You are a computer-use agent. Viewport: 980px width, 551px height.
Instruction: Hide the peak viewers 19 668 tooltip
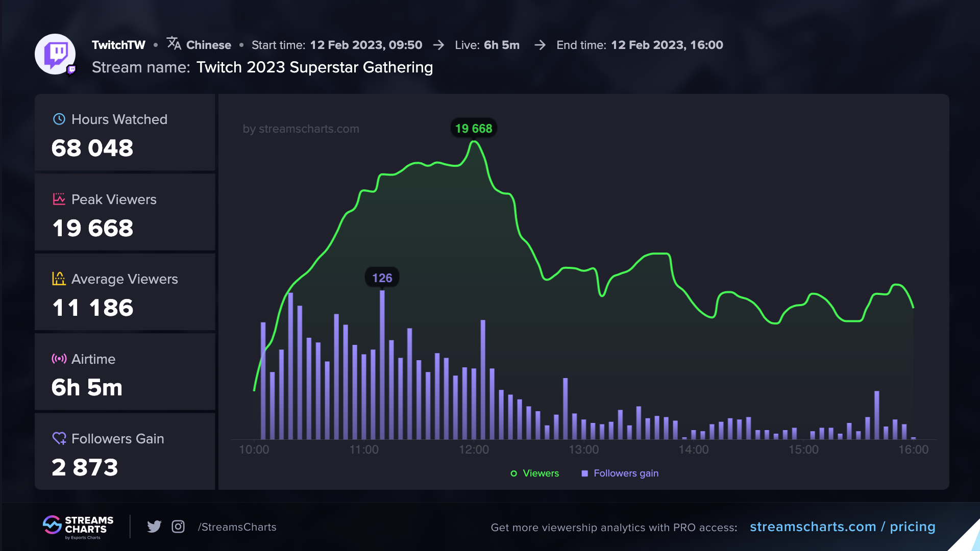tap(473, 129)
